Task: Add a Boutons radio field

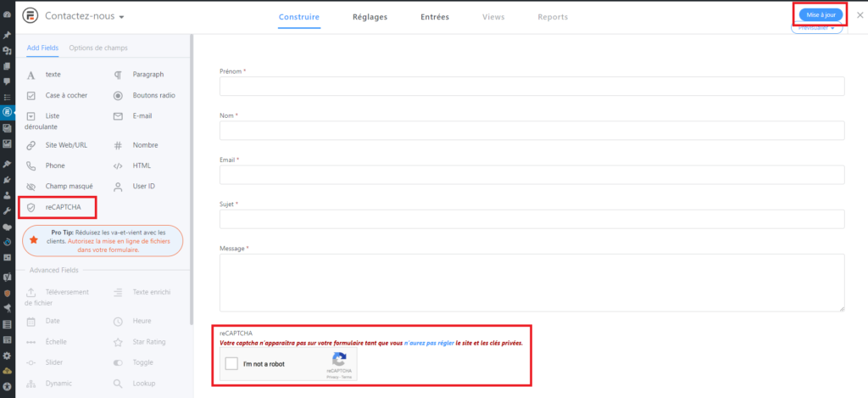Action: tap(153, 95)
